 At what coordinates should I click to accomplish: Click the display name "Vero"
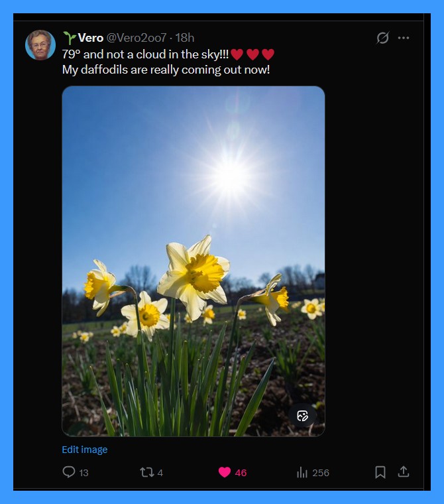[90, 38]
